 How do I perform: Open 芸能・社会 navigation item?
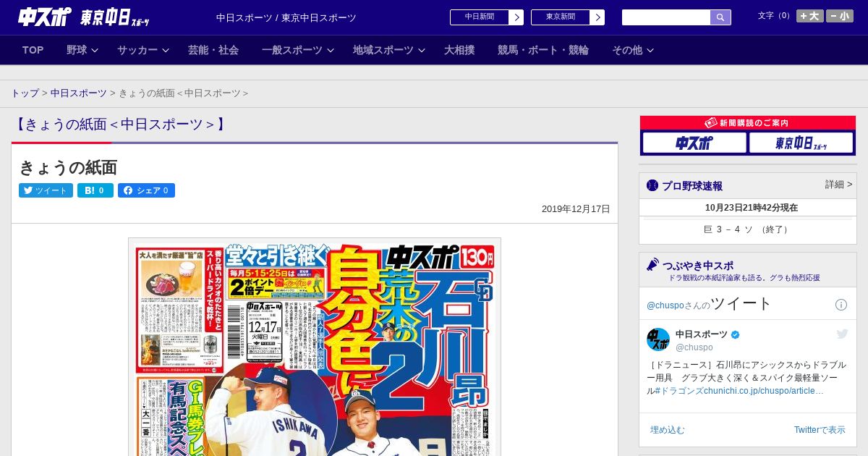tap(213, 50)
